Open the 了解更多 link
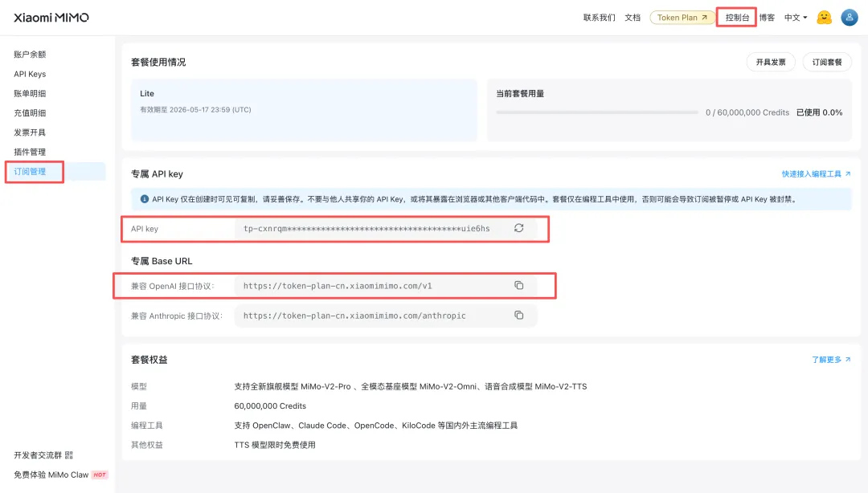Screen dimensions: 868x493 (831, 360)
